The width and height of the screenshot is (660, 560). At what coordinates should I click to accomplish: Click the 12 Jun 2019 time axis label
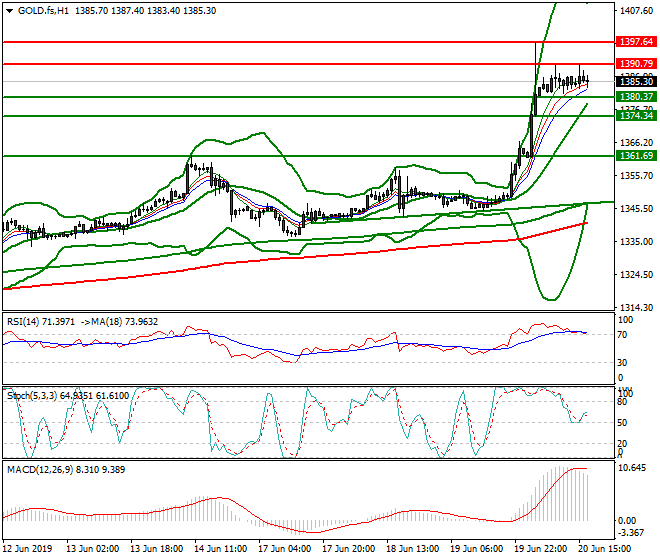[27, 549]
